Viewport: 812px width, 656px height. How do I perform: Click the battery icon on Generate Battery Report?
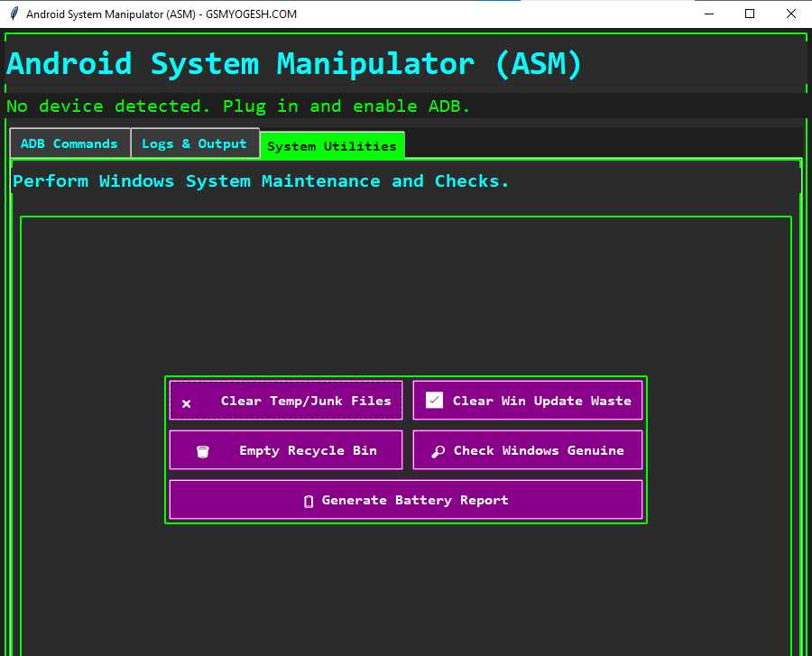coord(308,500)
